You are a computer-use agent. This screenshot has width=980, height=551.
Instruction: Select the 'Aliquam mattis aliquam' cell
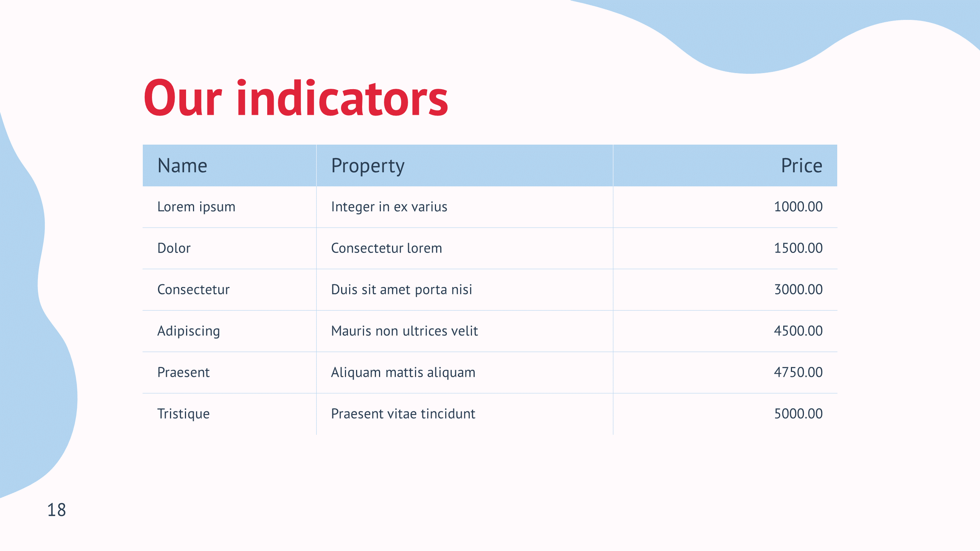click(x=403, y=372)
